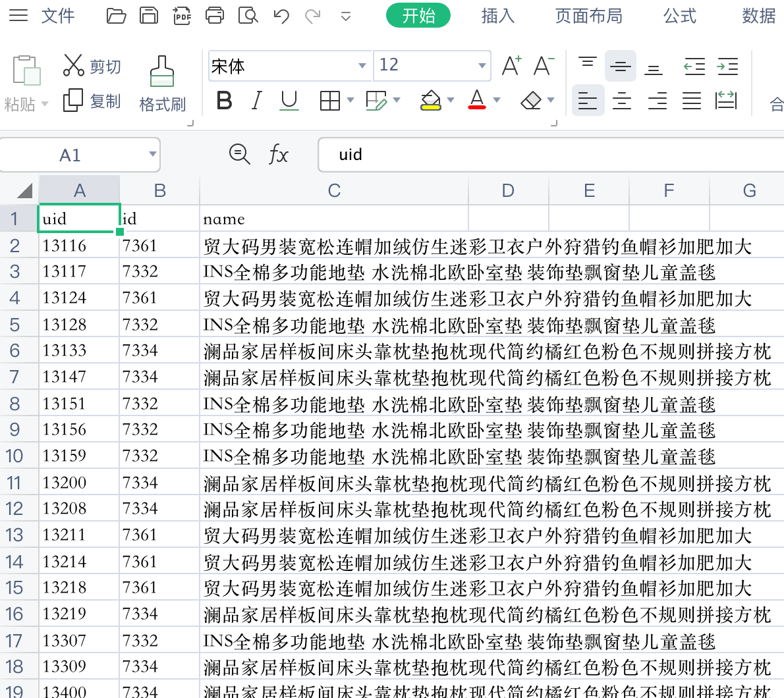Click the distributed alignment icon
Image resolution: width=784 pixels, height=698 pixels.
[726, 100]
